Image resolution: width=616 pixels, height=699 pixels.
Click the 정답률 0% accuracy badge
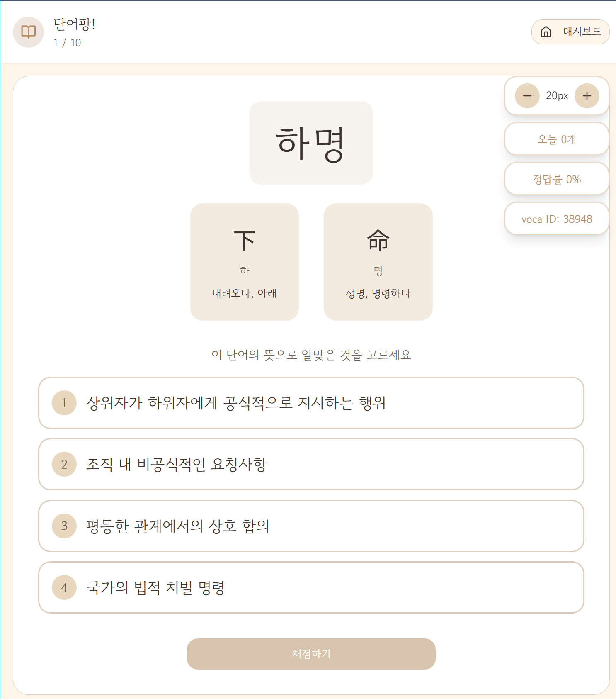click(556, 179)
